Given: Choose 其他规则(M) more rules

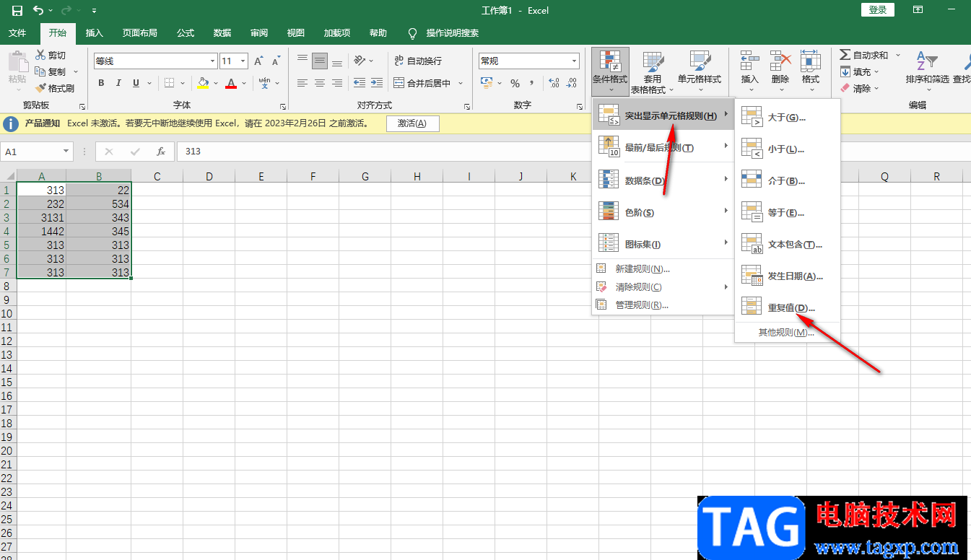Looking at the screenshot, I should [x=788, y=333].
